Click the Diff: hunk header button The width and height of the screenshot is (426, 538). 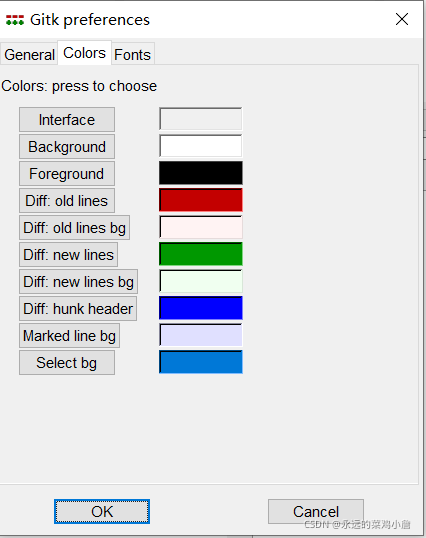[x=78, y=309]
